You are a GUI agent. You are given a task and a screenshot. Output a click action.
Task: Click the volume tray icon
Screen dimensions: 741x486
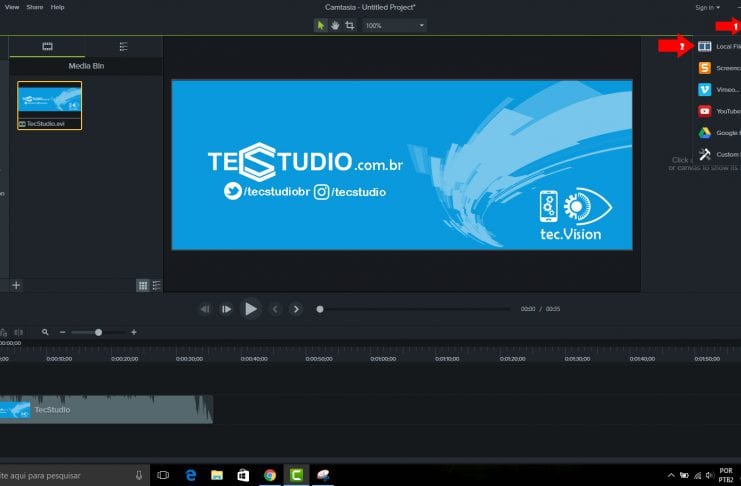[x=709, y=476]
